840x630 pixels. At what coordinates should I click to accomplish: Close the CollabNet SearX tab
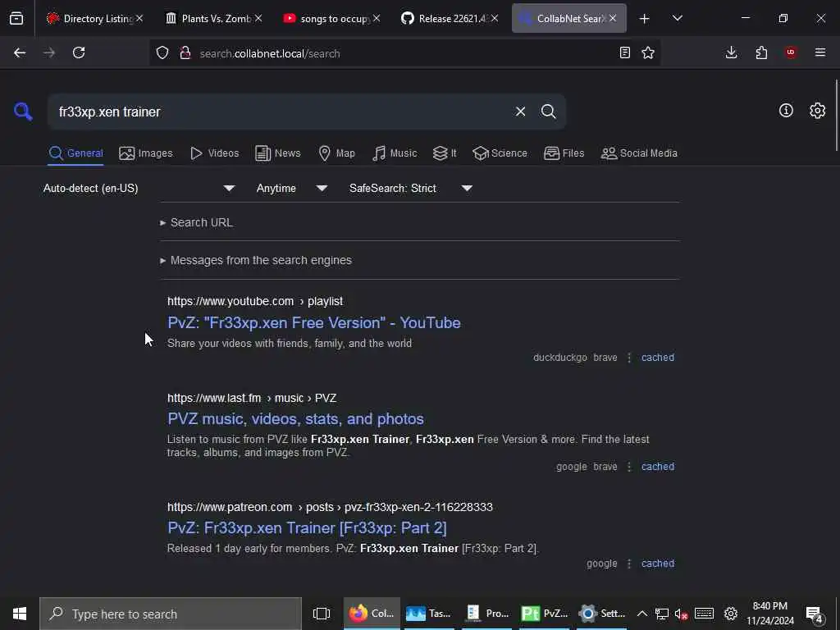[613, 19]
